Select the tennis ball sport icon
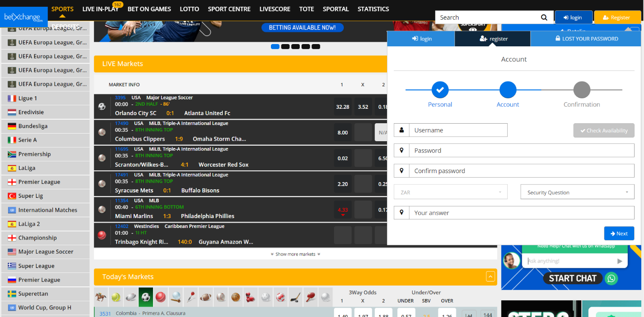Screen dimensions: 644x317 (116, 297)
